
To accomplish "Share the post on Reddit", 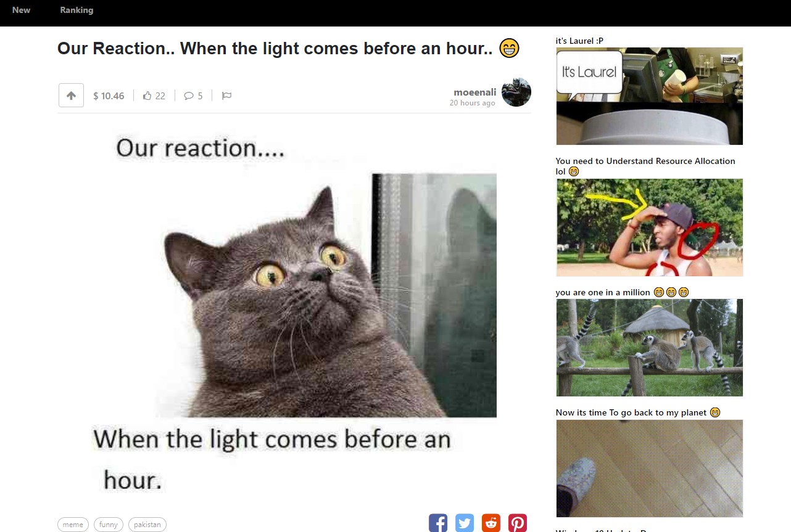I will pos(491,523).
